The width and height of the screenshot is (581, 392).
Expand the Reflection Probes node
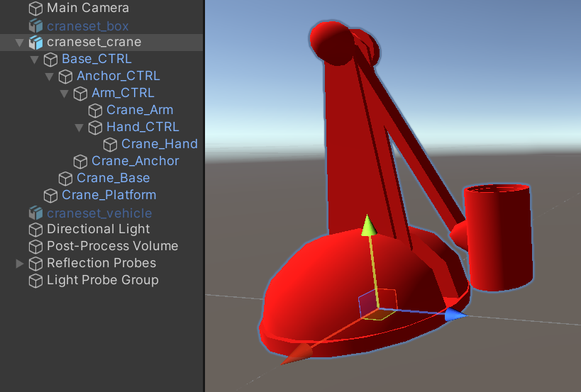coord(20,264)
